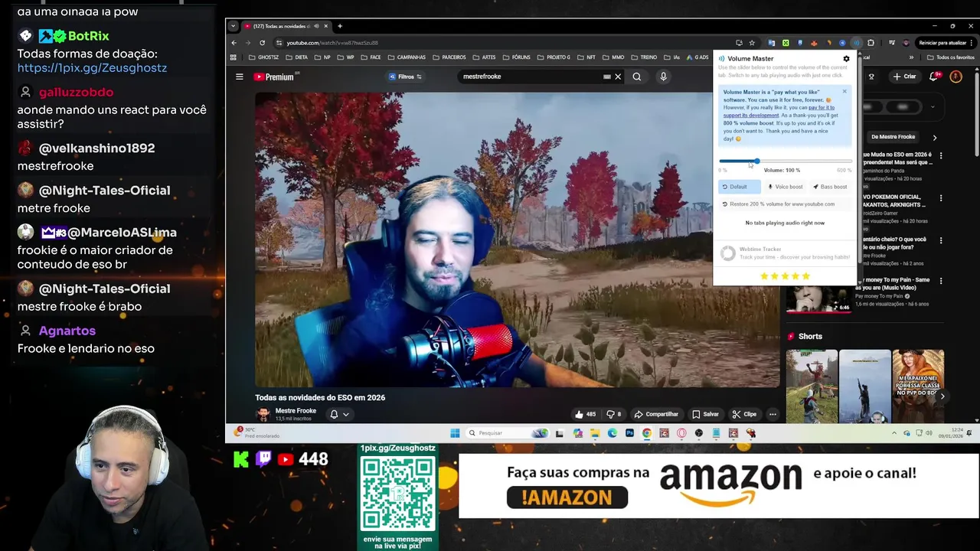The height and width of the screenshot is (551, 980).
Task: Click the Compartilhar share button
Action: click(x=657, y=414)
